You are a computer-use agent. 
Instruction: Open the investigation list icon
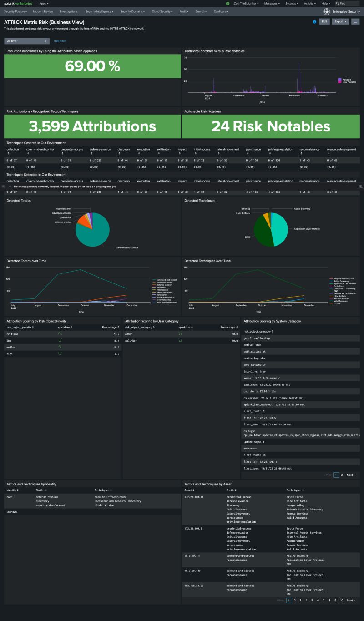click(x=3, y=187)
